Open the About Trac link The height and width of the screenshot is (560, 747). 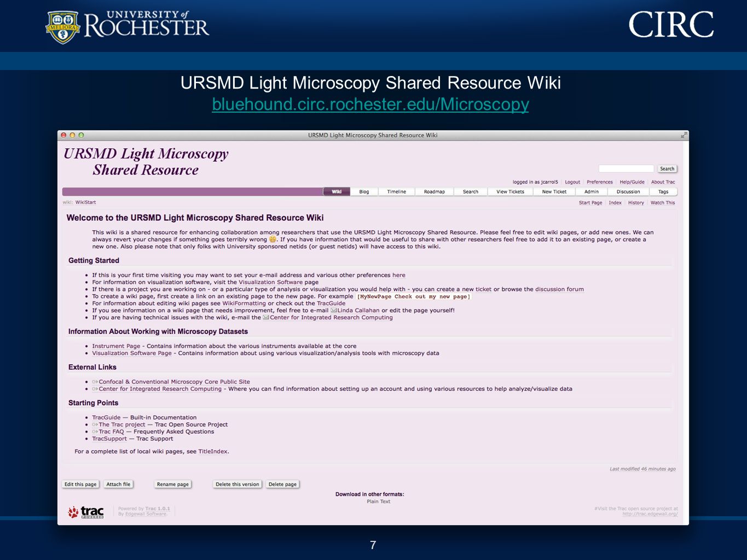pyautogui.click(x=663, y=182)
